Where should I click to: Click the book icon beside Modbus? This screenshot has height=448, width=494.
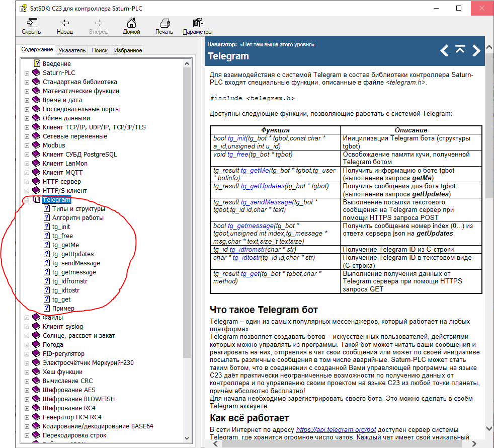click(37, 145)
